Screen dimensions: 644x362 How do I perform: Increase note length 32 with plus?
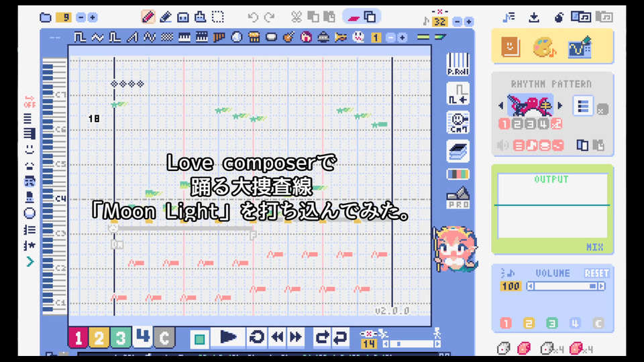click(469, 21)
